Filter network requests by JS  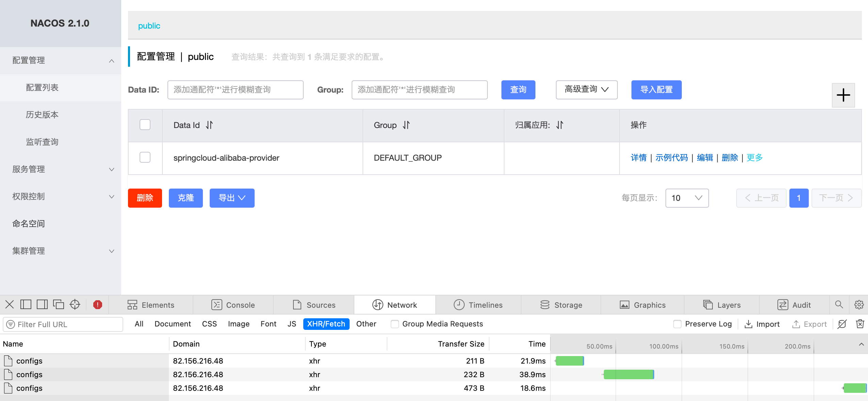[x=292, y=324]
